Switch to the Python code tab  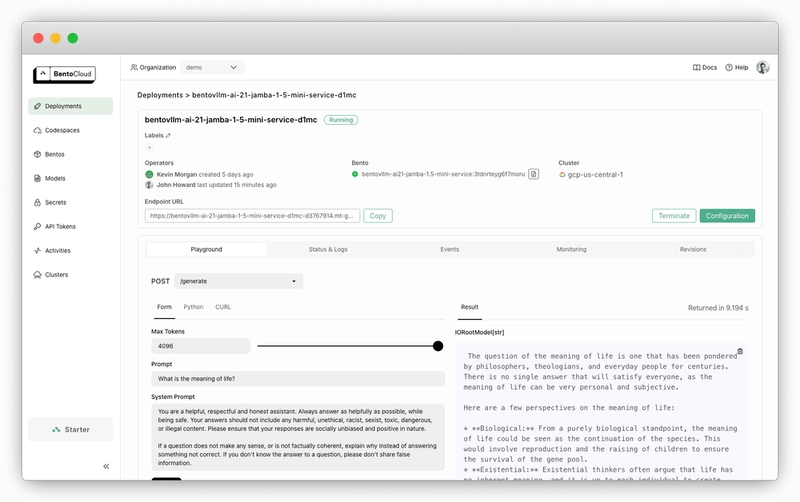193,307
